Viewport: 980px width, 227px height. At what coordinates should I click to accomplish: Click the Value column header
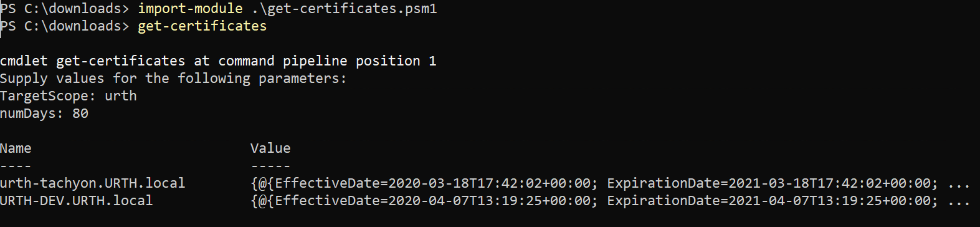[x=270, y=148]
